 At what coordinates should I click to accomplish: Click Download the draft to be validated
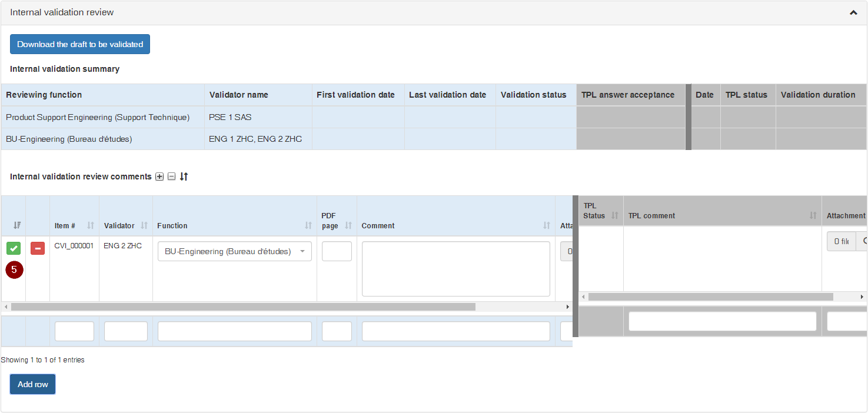pyautogui.click(x=80, y=44)
